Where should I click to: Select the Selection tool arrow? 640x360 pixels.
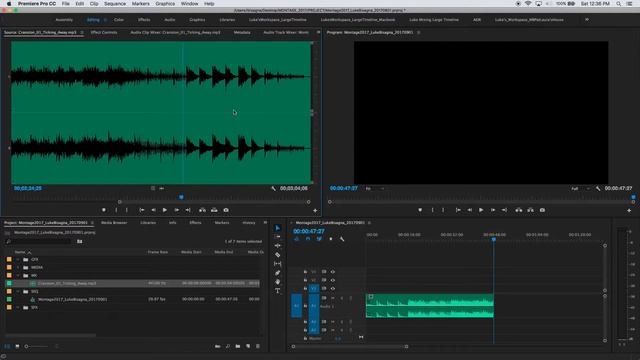click(x=278, y=228)
